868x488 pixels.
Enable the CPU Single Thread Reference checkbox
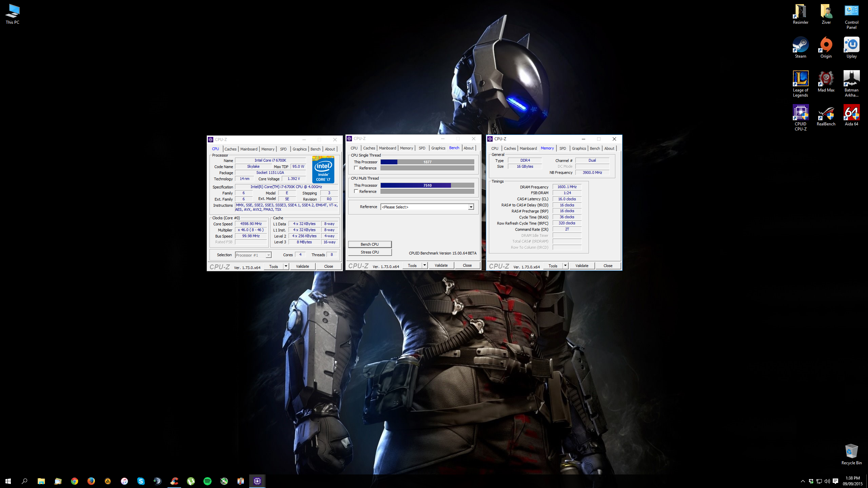(356, 168)
